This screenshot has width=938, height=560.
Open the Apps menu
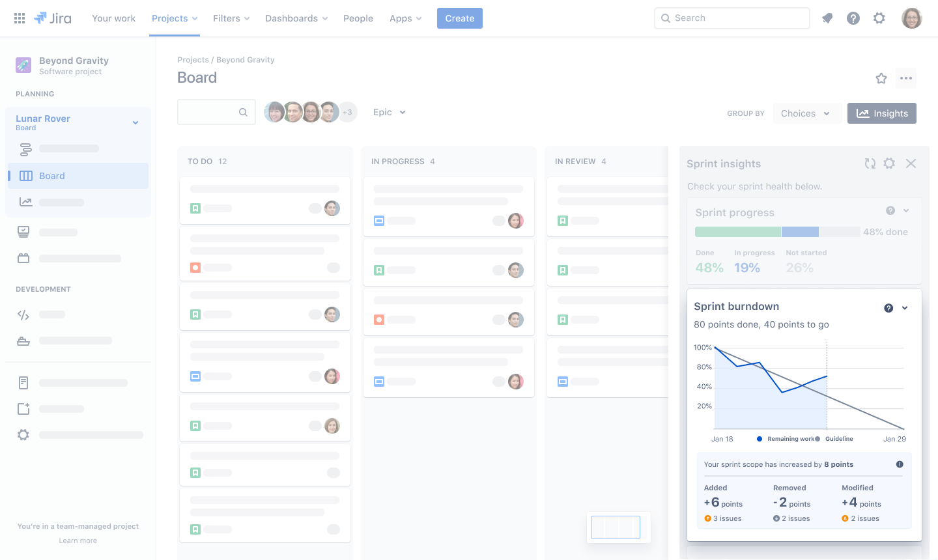[x=405, y=18]
